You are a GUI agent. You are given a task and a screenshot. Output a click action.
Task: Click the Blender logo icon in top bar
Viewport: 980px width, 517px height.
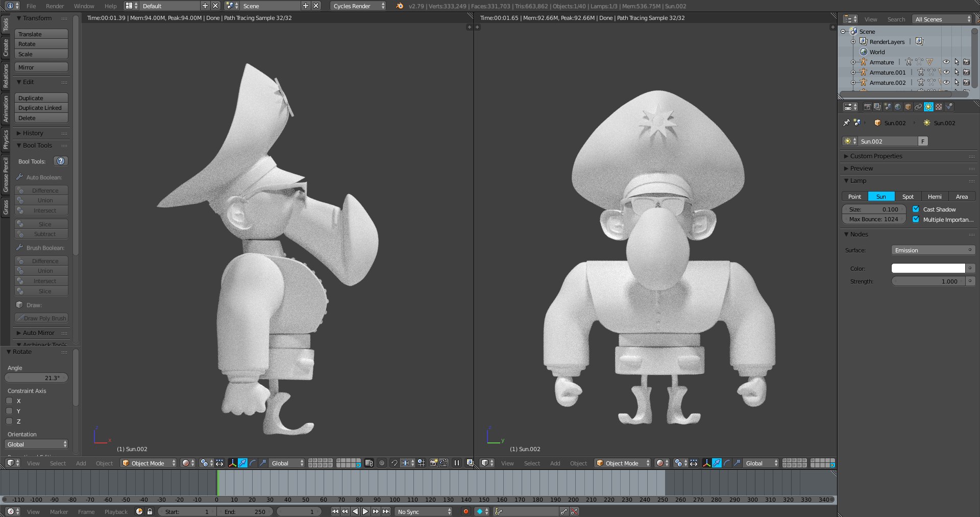point(400,6)
